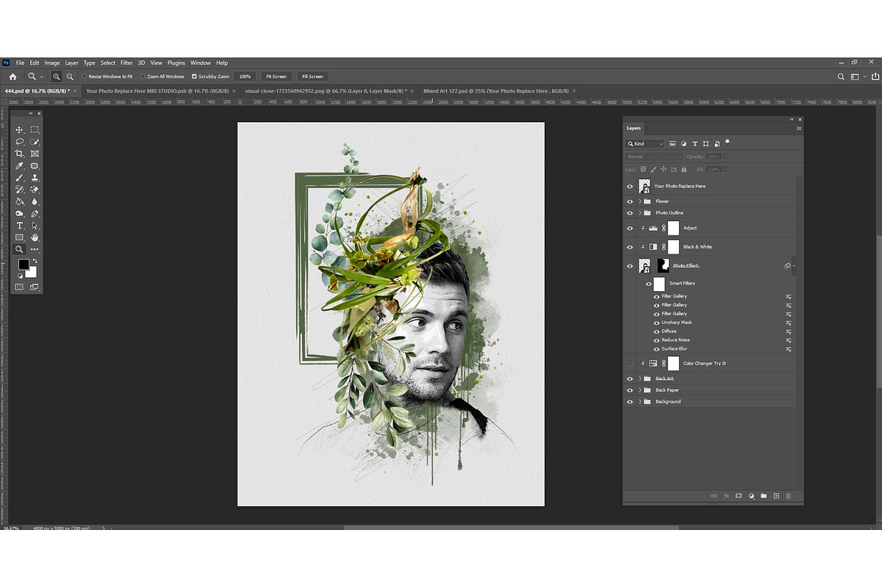Hide the Your Photo Replace Here layer
Image resolution: width=882 pixels, height=588 pixels.
(x=630, y=187)
